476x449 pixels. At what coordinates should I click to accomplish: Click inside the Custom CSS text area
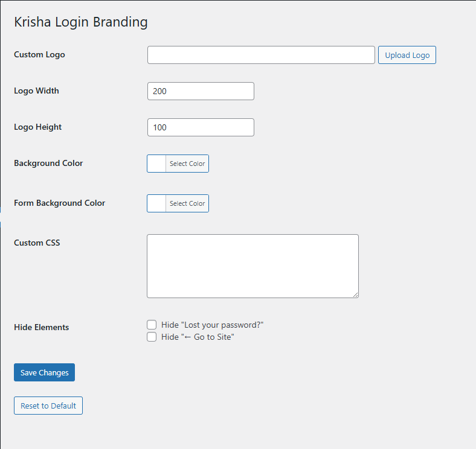252,266
